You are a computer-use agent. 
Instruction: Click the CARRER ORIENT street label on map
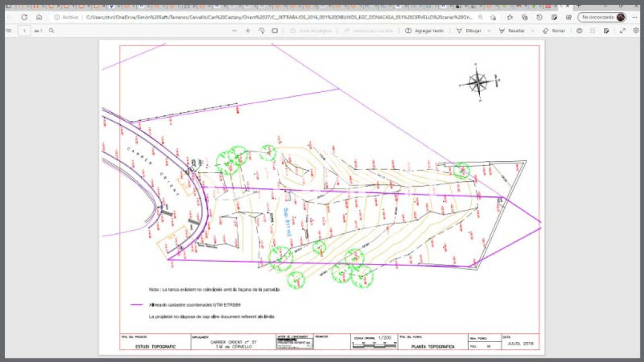153,171
